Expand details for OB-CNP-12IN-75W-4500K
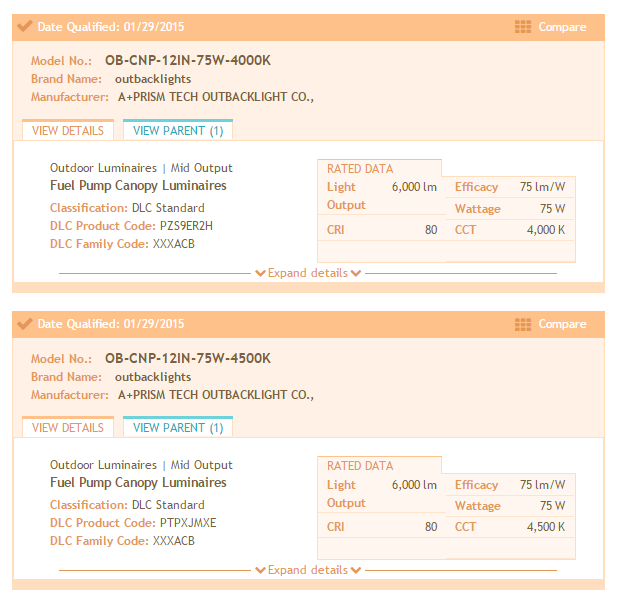The width and height of the screenshot is (623, 599). point(308,570)
